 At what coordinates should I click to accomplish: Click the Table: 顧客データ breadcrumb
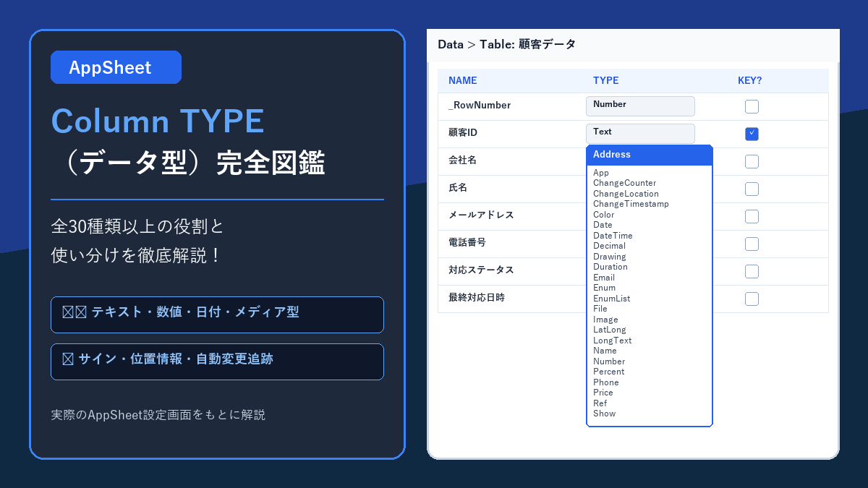[527, 45]
